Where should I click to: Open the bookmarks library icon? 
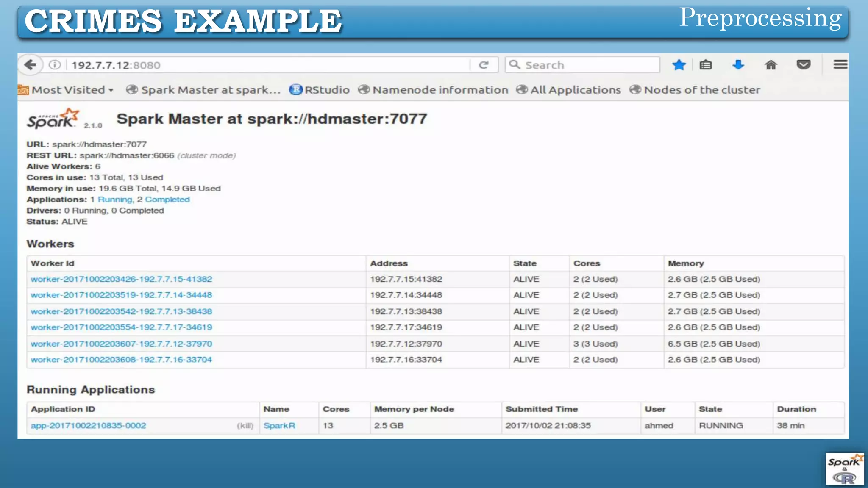(706, 65)
